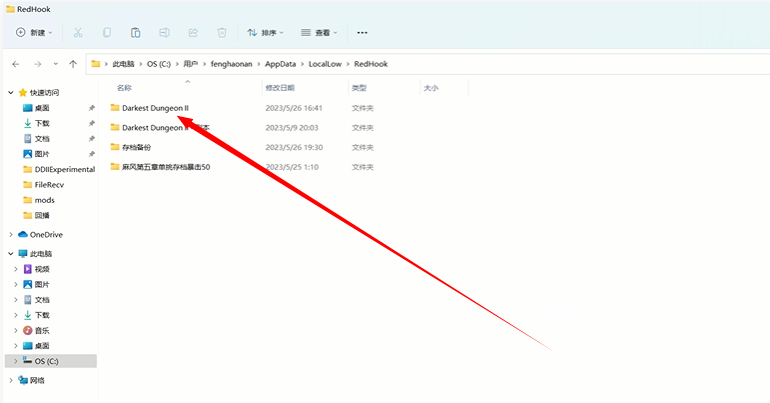The image size is (770, 403).
Task: Click the Share icon in toolbar
Action: point(193,33)
